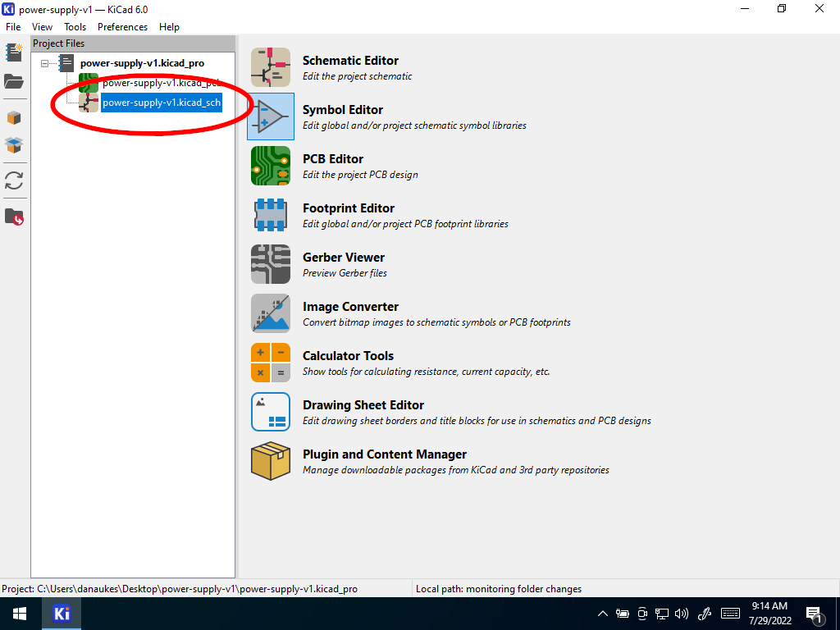
Task: Click the Schematic Editor title text
Action: [x=350, y=61]
